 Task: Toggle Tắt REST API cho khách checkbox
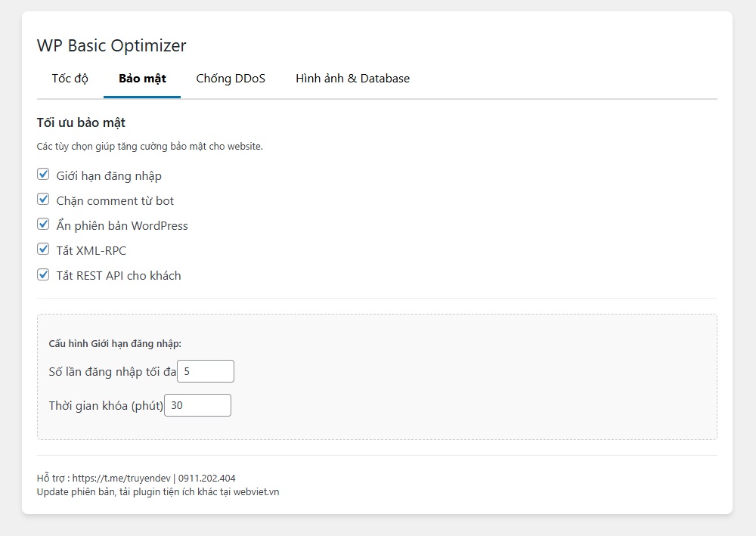click(43, 275)
